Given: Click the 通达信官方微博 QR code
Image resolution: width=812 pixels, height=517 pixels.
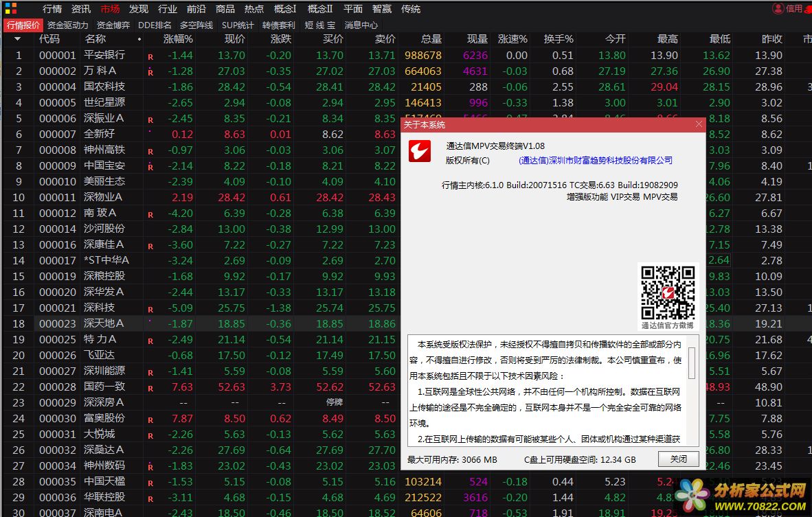Looking at the screenshot, I should pyautogui.click(x=668, y=292).
